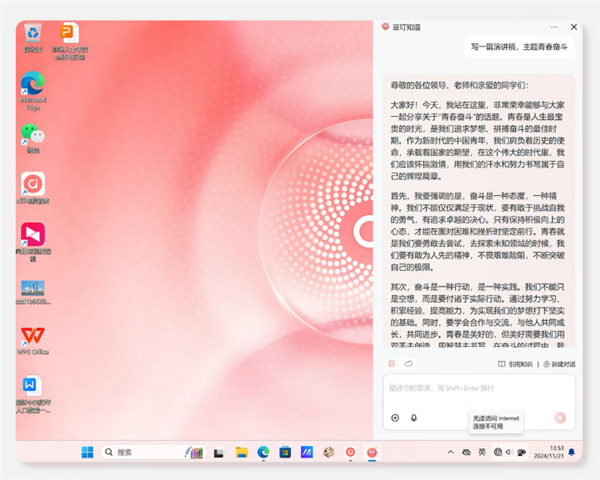Click the microphone voice input icon
The image size is (600, 480).
click(x=413, y=418)
